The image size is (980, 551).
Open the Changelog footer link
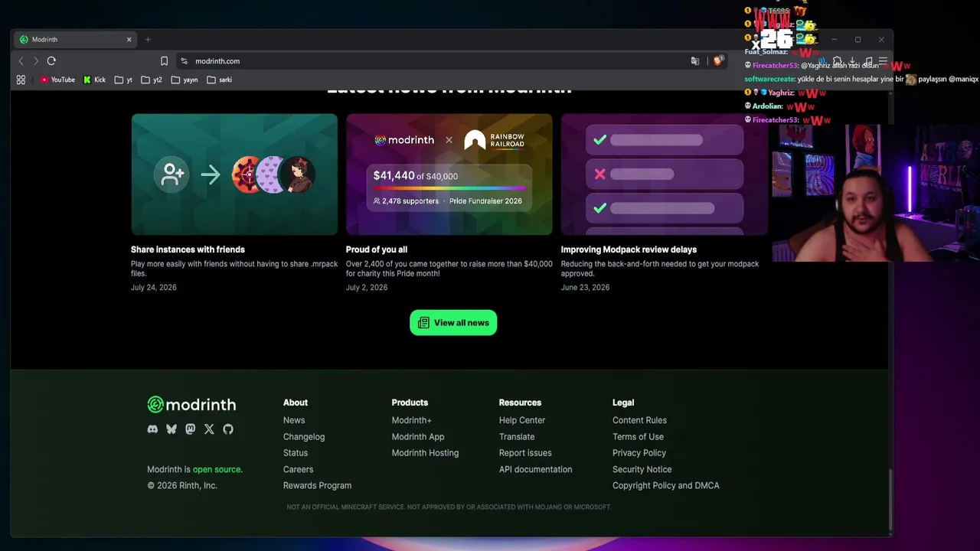[304, 437]
